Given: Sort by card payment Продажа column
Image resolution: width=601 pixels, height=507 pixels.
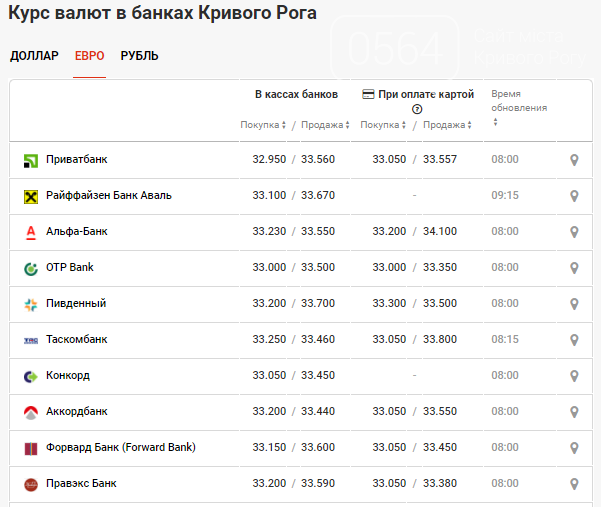Looking at the screenshot, I should (447, 125).
